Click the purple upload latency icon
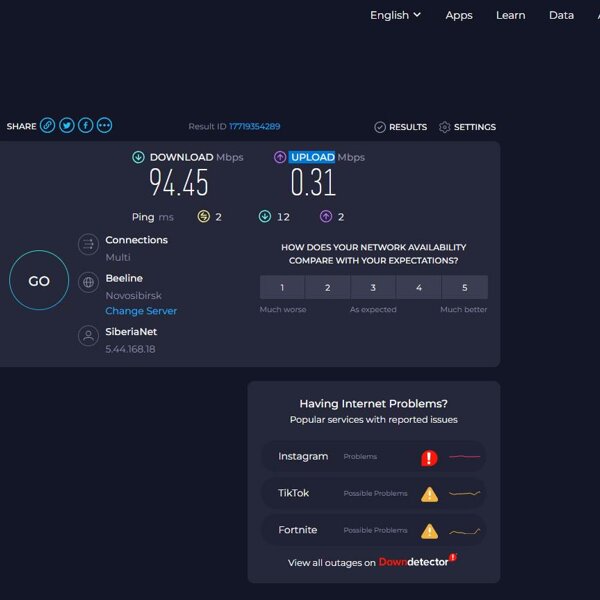Screen dimensions: 600x600 (326, 217)
